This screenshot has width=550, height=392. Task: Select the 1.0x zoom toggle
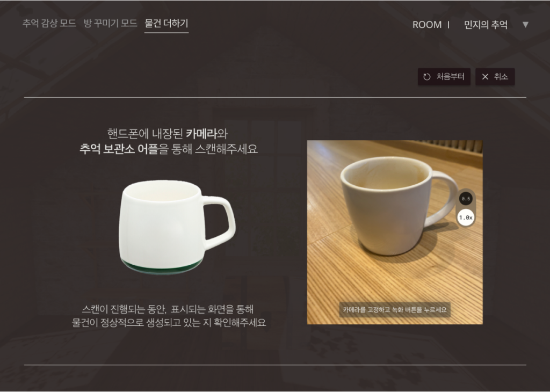tap(466, 217)
